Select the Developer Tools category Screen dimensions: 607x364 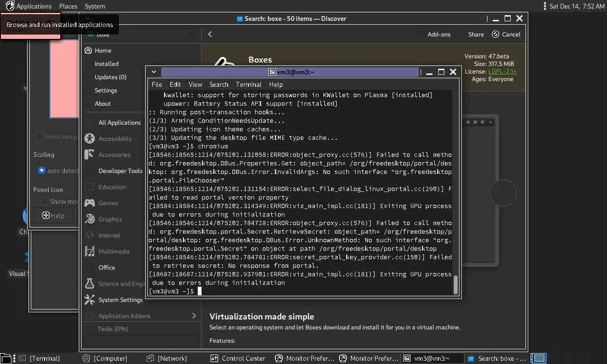[120, 171]
